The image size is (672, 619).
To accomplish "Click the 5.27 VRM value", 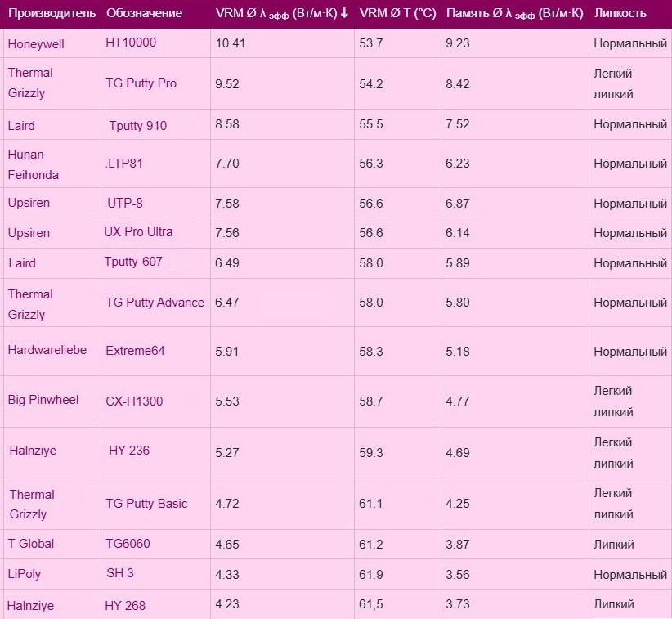I will pos(227,453).
